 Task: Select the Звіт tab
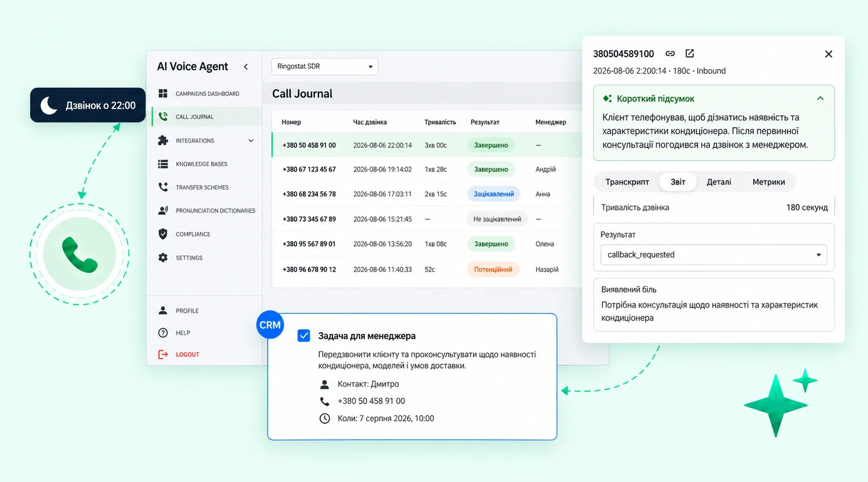click(x=678, y=182)
